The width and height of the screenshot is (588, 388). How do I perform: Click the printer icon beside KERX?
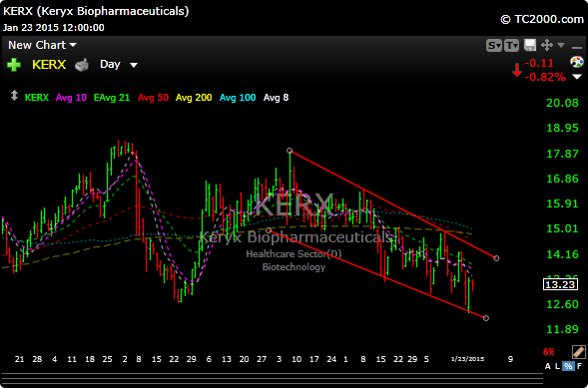click(x=82, y=65)
